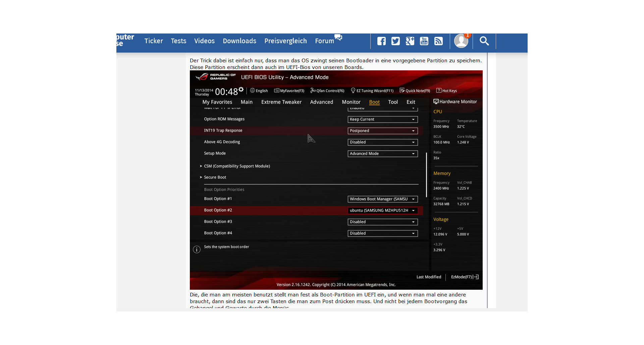Open the user profile avatar

461,41
